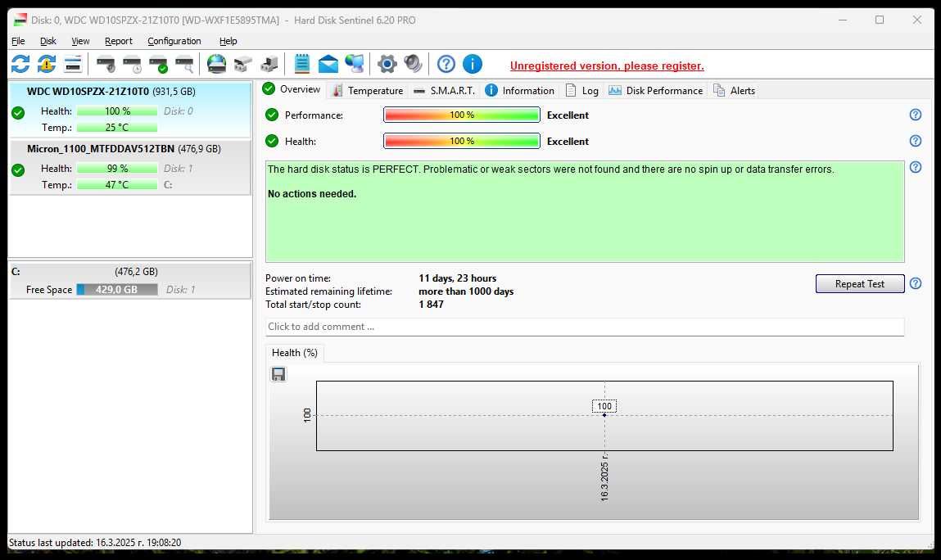Viewport: 941px width, 560px height.
Task: Click the green check icon of the WDC disk
Action: point(18,113)
